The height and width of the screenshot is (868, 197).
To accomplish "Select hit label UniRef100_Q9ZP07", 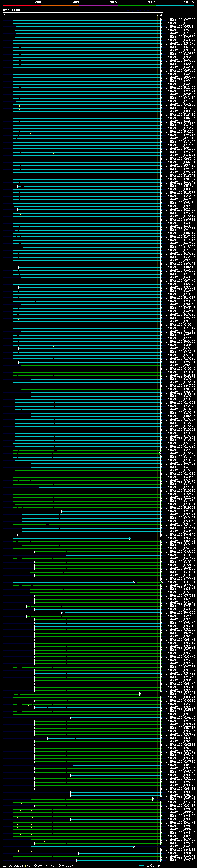I will (180, 20).
